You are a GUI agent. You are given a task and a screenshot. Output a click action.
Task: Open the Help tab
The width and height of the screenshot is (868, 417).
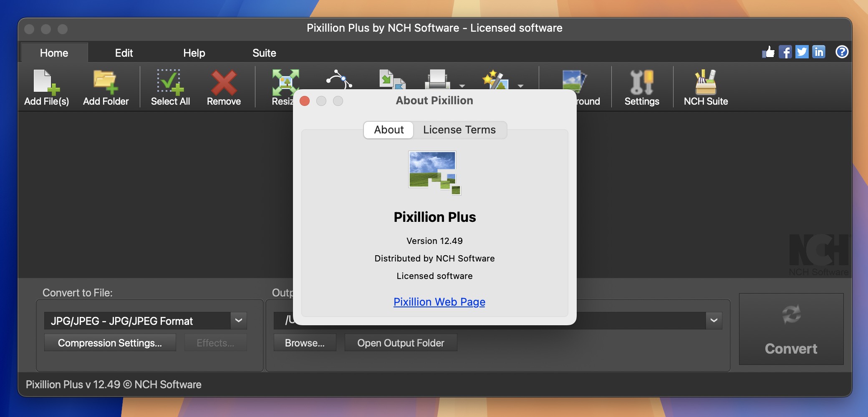tap(194, 53)
